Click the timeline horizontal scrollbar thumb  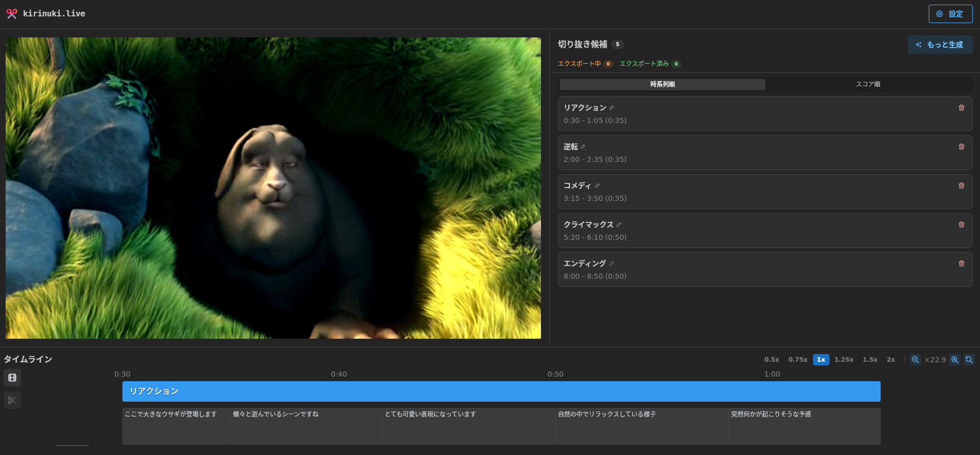tap(72, 446)
